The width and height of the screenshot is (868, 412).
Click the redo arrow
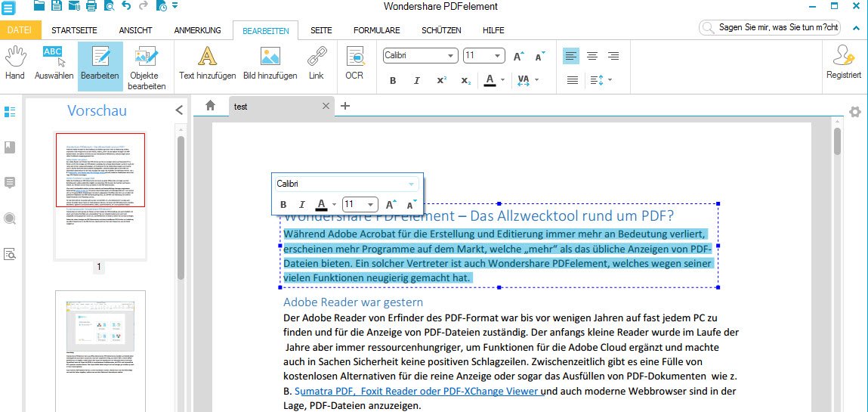144,6
